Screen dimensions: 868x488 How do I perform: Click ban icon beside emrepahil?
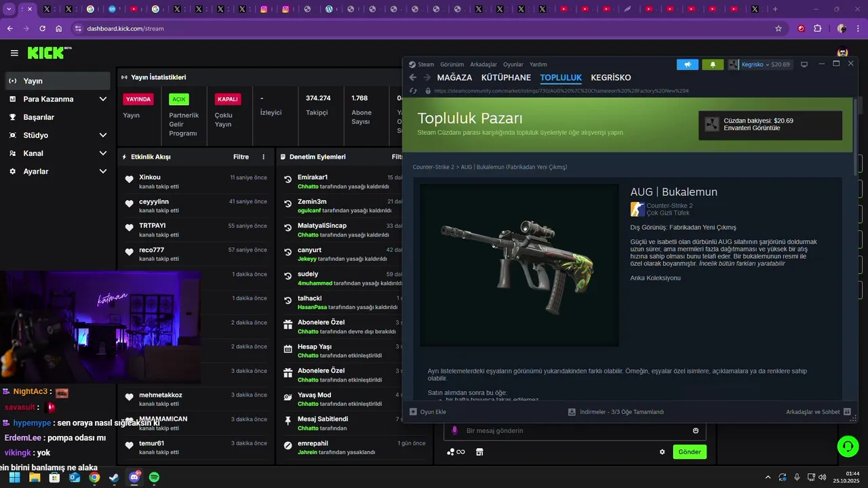tap(288, 445)
